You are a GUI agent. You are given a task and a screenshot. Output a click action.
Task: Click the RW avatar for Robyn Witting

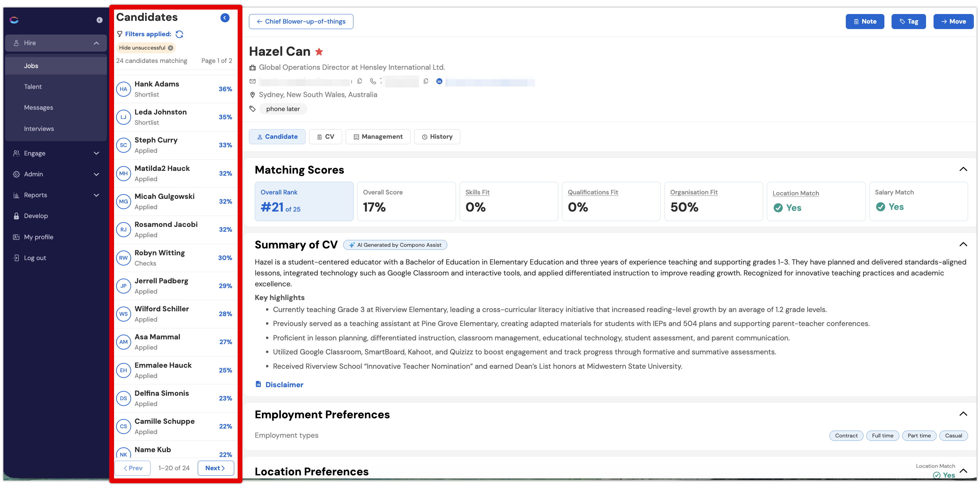click(123, 258)
